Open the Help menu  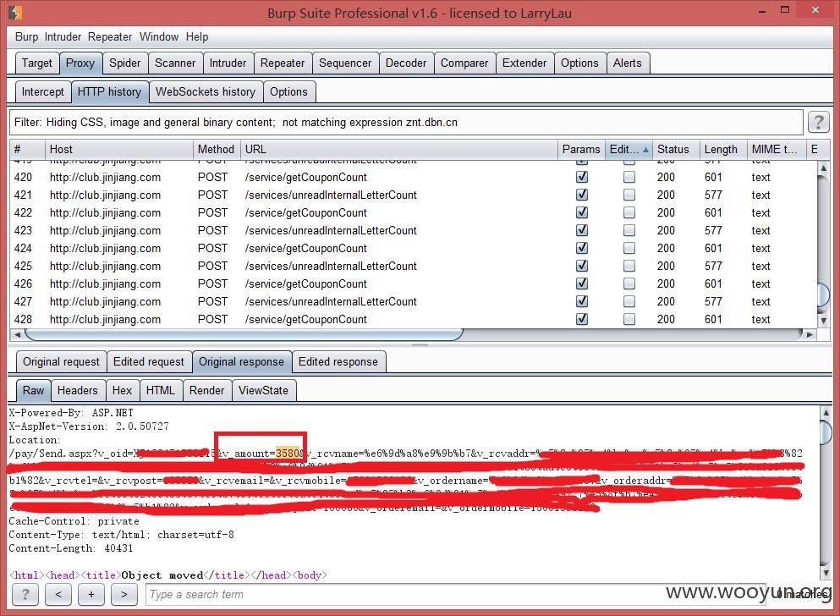coord(197,37)
